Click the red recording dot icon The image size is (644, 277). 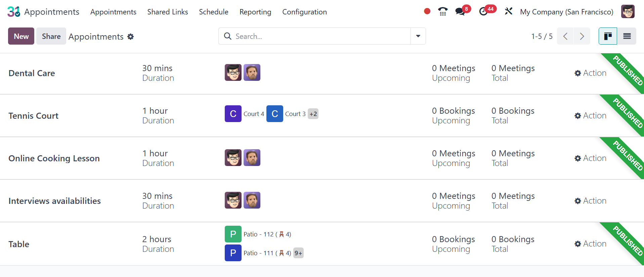pyautogui.click(x=427, y=12)
